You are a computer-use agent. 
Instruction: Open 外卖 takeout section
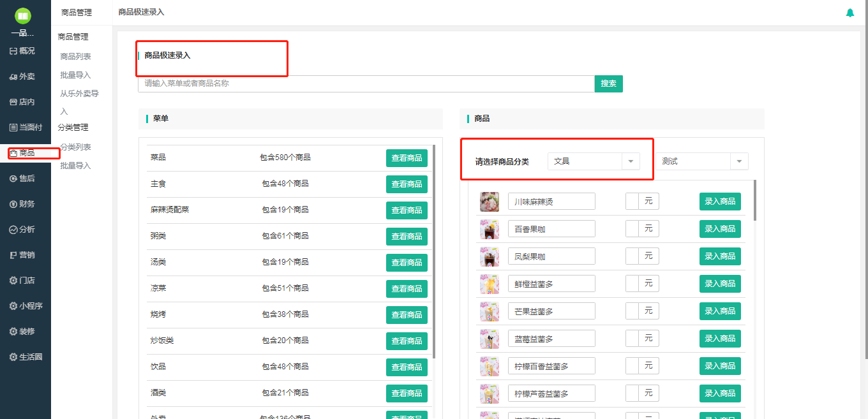click(22, 77)
